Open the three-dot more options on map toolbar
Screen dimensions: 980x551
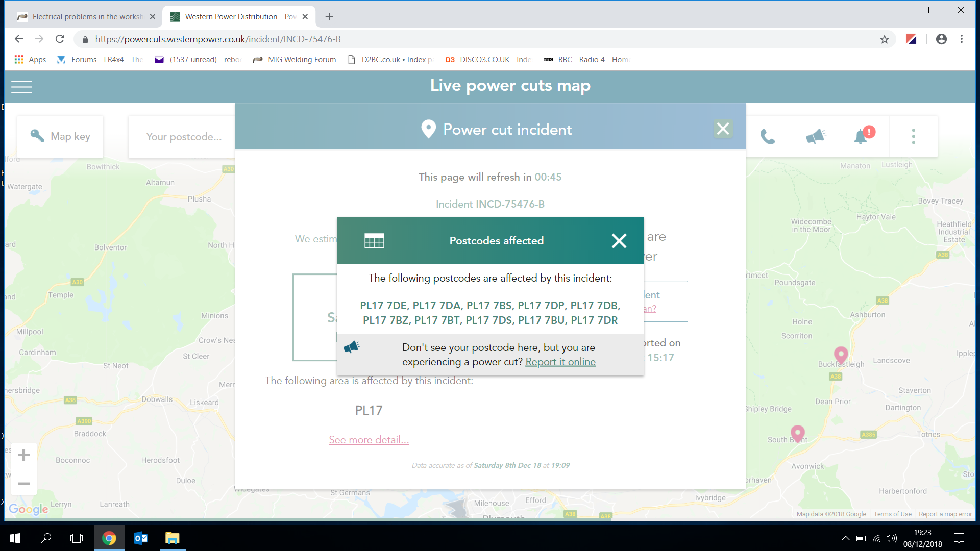coord(914,136)
